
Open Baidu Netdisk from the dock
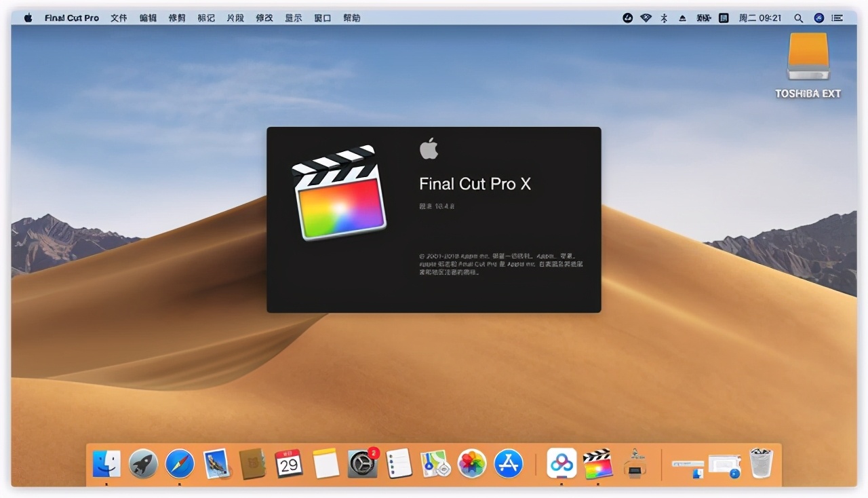coord(561,463)
